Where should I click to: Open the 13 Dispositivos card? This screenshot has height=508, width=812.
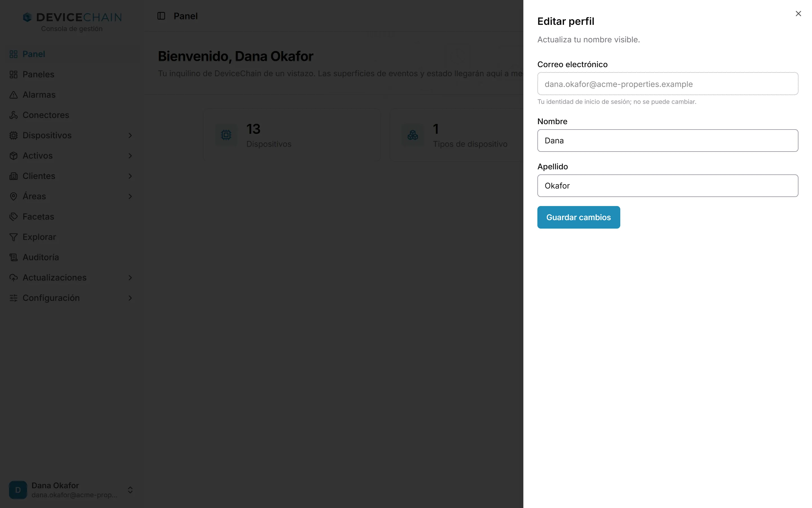tap(292, 135)
